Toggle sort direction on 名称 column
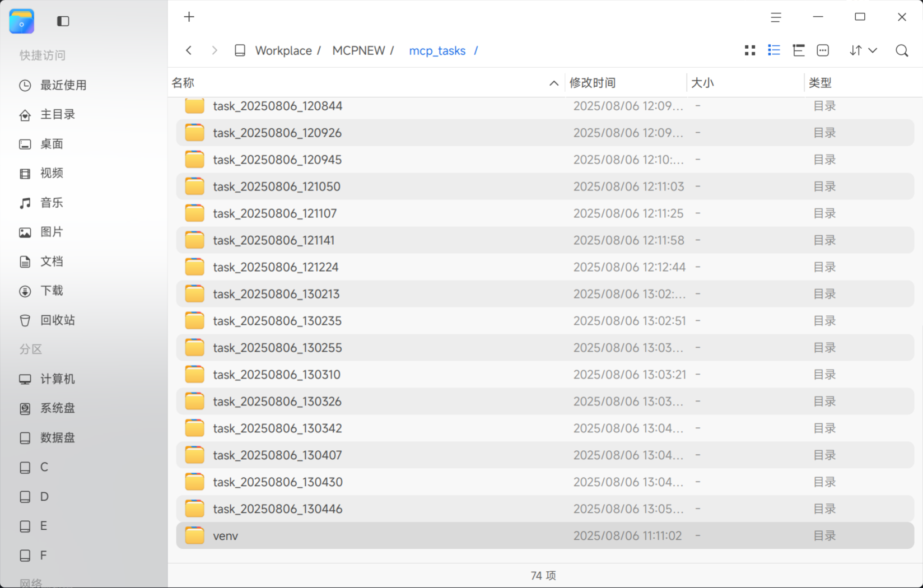This screenshot has width=923, height=588. click(x=553, y=83)
